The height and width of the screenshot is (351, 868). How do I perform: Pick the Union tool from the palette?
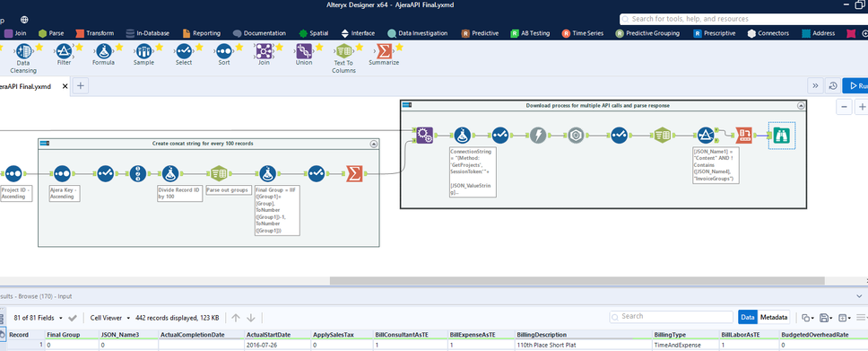coord(303,51)
